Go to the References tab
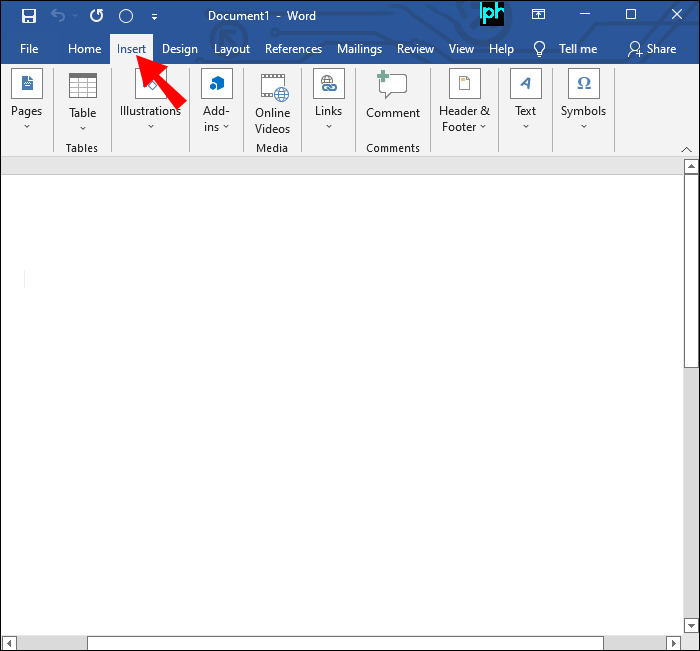 pyautogui.click(x=293, y=49)
